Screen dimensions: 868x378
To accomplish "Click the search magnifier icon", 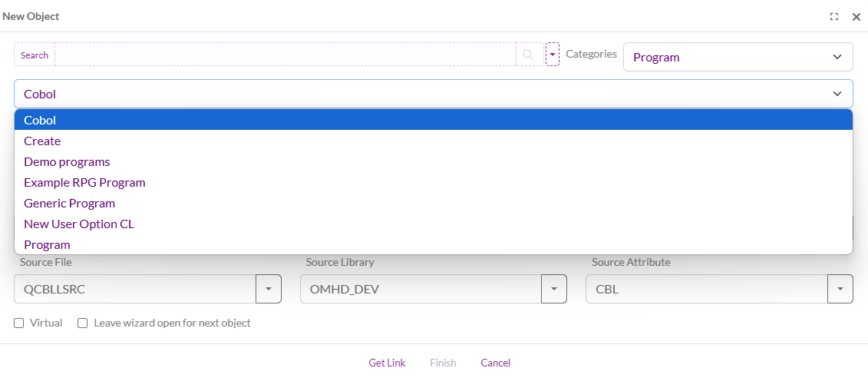I will 528,55.
